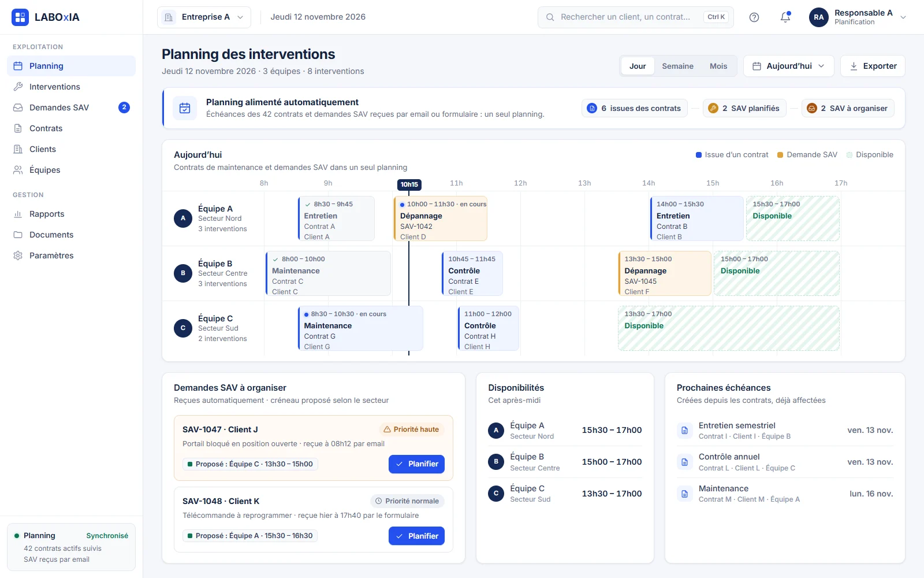This screenshot has height=578, width=924.
Task: Click the Documents folder icon in the sidebar
Action: tap(18, 235)
